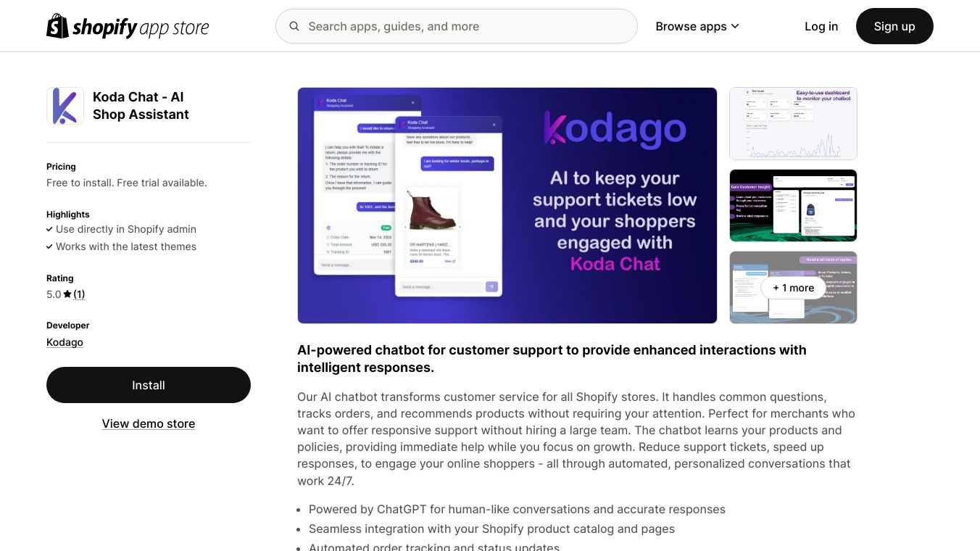Open the (1) reviews link
980x551 pixels.
pyautogui.click(x=79, y=294)
